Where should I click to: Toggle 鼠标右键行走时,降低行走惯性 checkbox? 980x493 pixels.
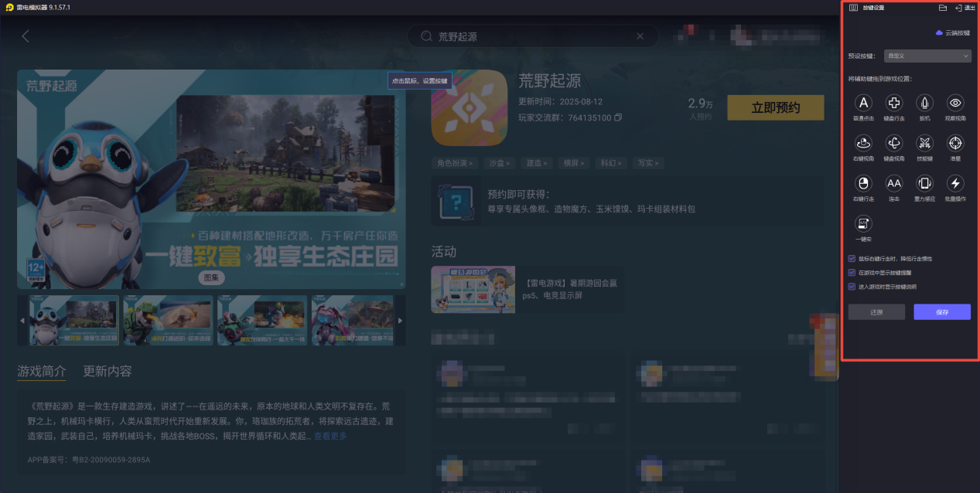pos(852,259)
